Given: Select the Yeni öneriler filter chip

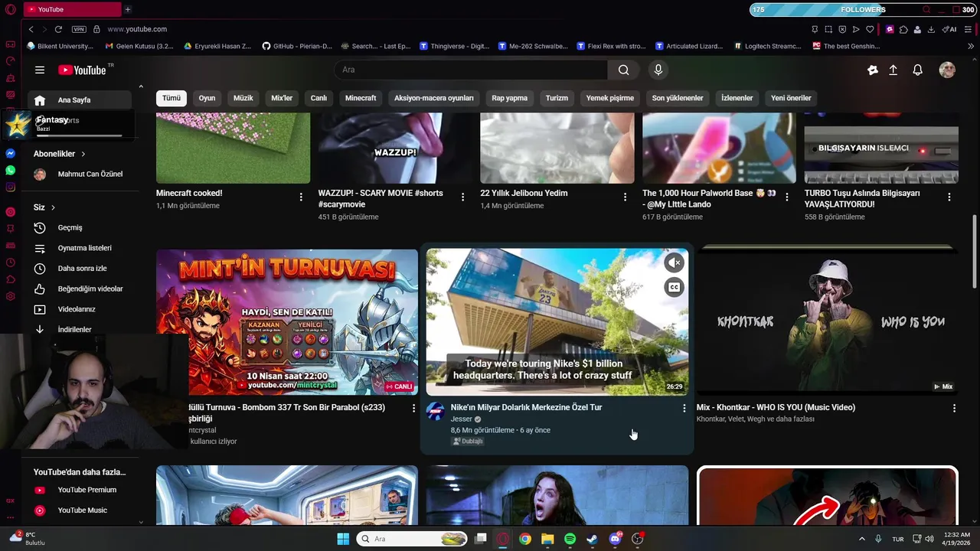Looking at the screenshot, I should (x=791, y=98).
